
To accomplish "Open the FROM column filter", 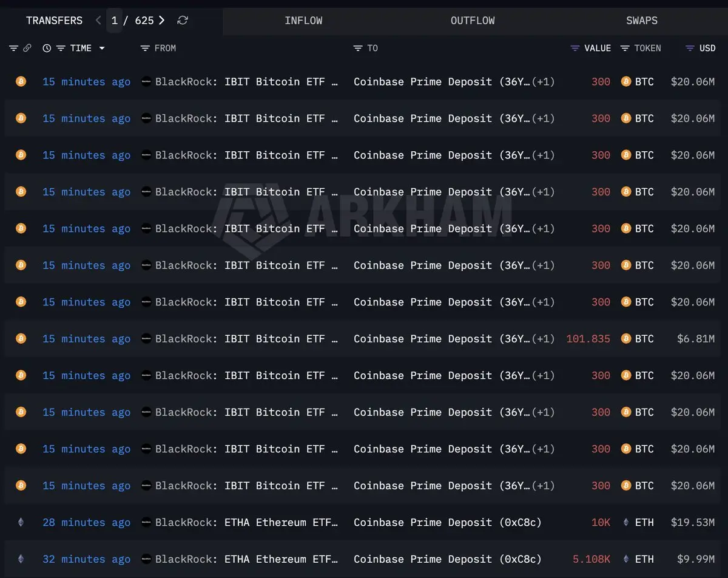I will click(x=145, y=48).
